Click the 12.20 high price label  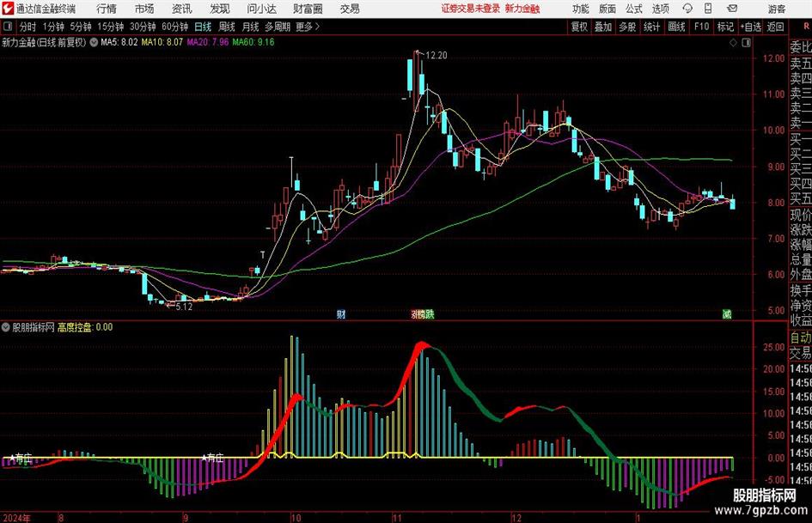coord(436,56)
